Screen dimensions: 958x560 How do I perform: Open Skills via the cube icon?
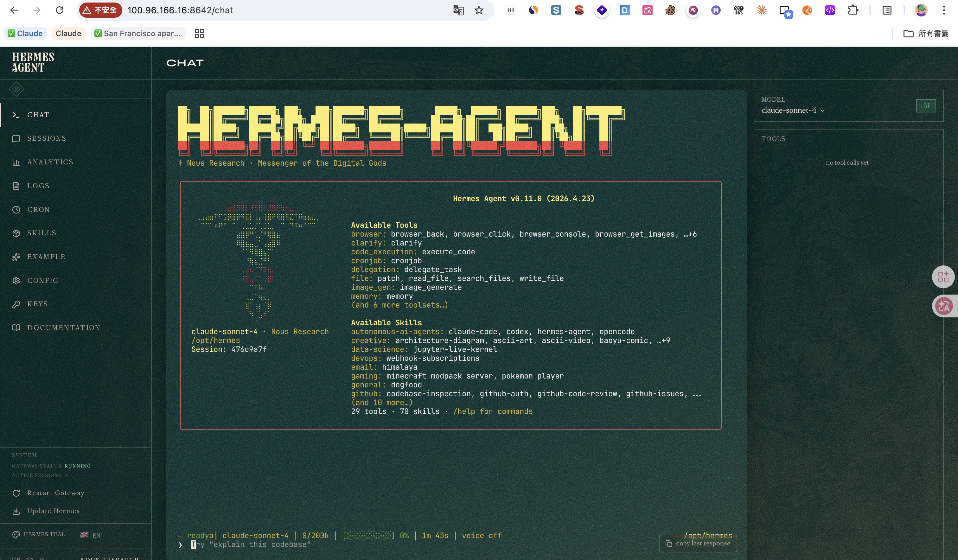[16, 233]
